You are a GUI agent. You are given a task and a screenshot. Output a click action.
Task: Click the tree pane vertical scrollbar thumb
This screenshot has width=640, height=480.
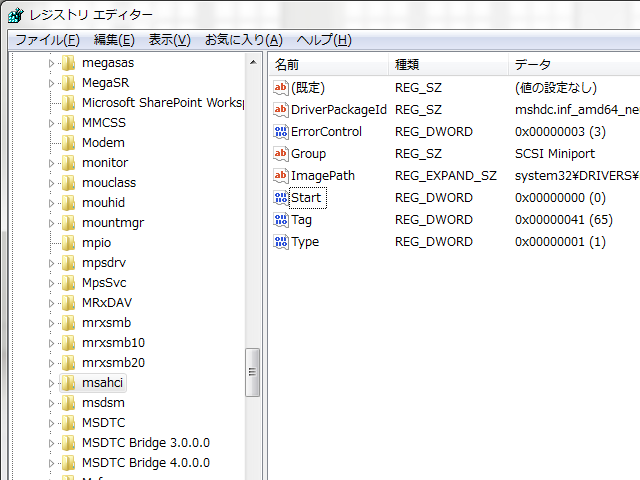[253, 372]
